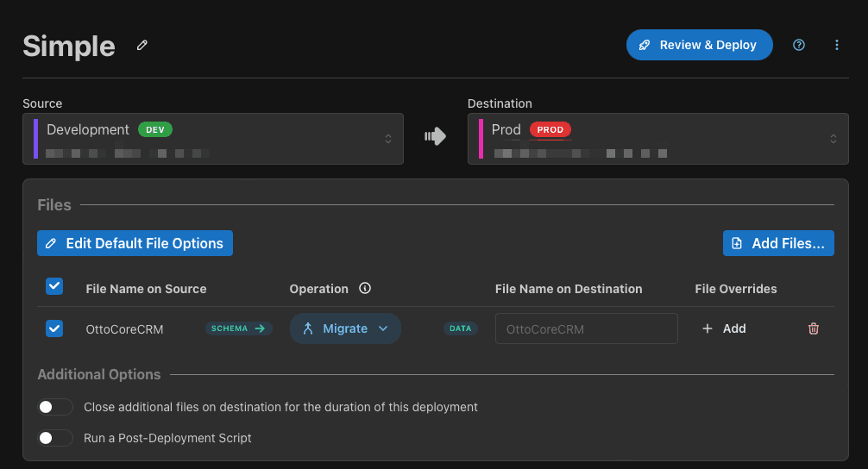This screenshot has width=868, height=469.
Task: Toggle the select-all files checkbox in header
Action: pyautogui.click(x=53, y=287)
